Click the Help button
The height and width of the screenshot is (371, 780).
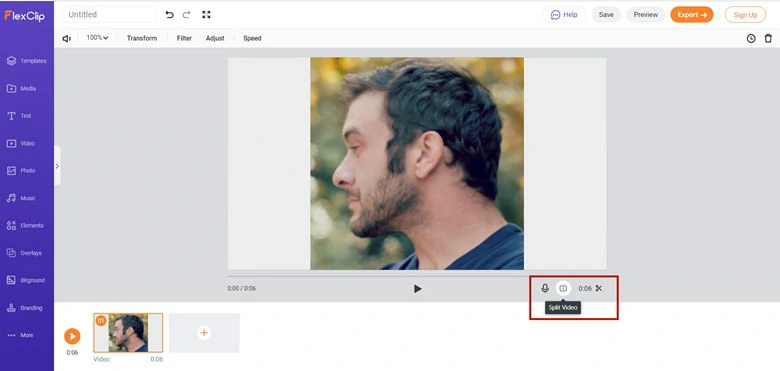[564, 15]
